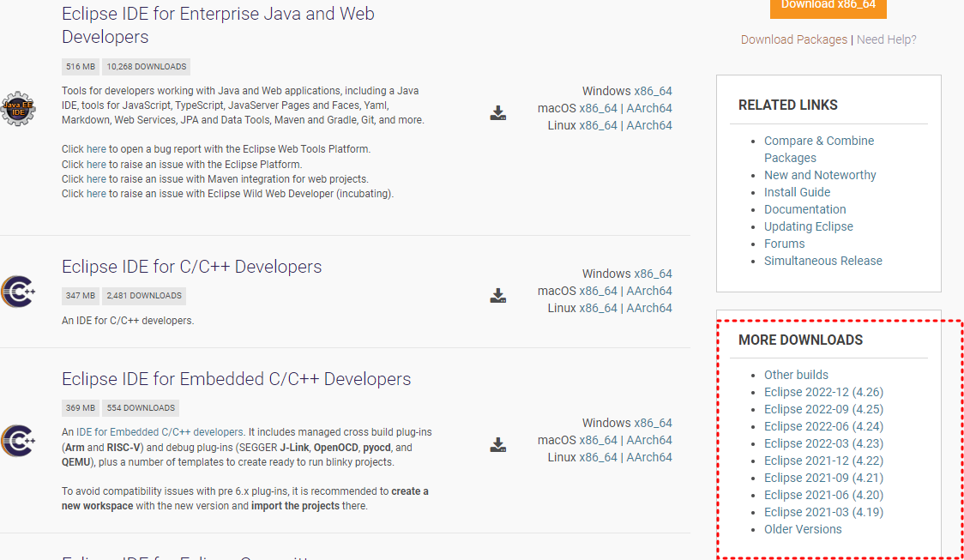Viewport: 964px width, 560px height.
Task: Select macOS x86_64 for Embedded C/C++ package
Action: [598, 440]
